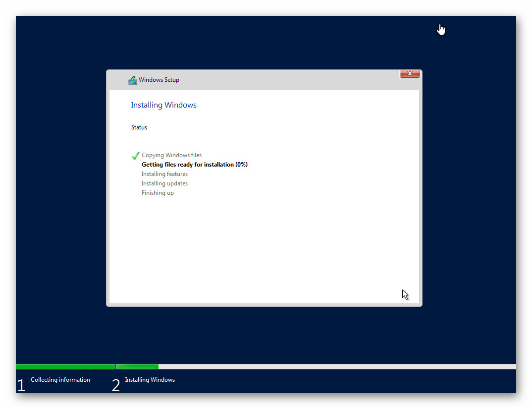Click the 'Finishing up' step
This screenshot has width=532, height=409.
pos(158,193)
